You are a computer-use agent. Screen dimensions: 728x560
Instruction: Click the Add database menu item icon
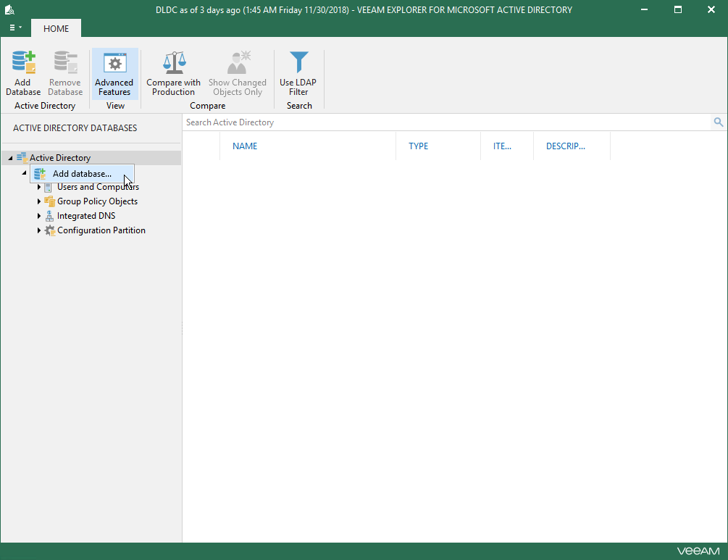(x=40, y=174)
